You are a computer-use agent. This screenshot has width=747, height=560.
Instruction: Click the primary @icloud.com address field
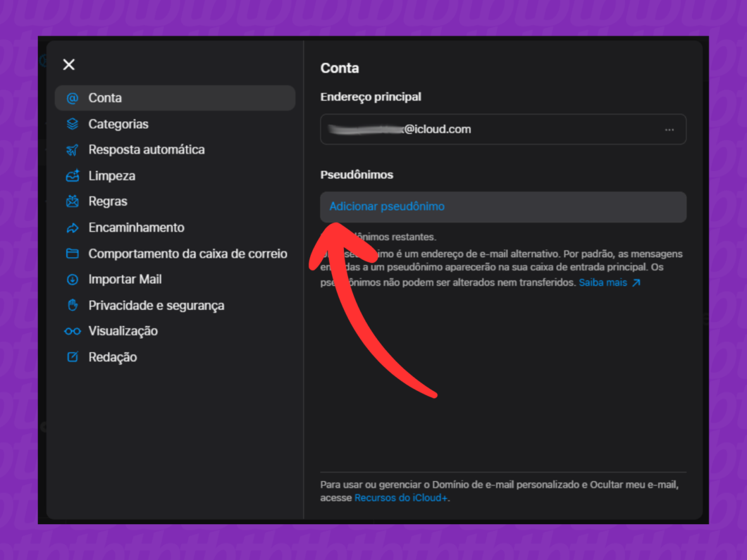[503, 129]
